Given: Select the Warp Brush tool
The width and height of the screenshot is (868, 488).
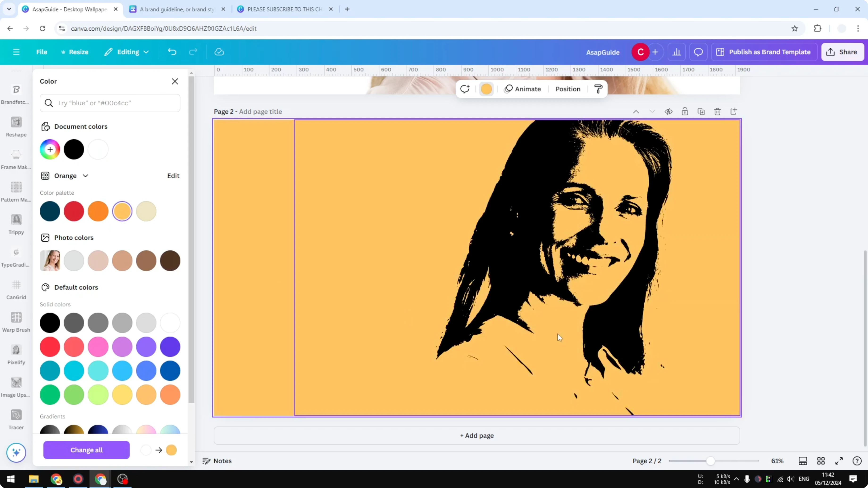Looking at the screenshot, I should tap(16, 322).
